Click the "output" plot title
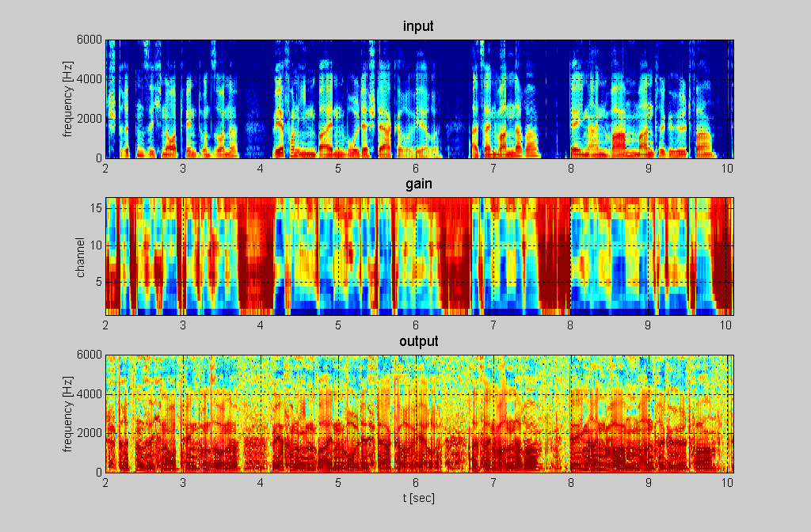The image size is (811, 532). coord(419,341)
